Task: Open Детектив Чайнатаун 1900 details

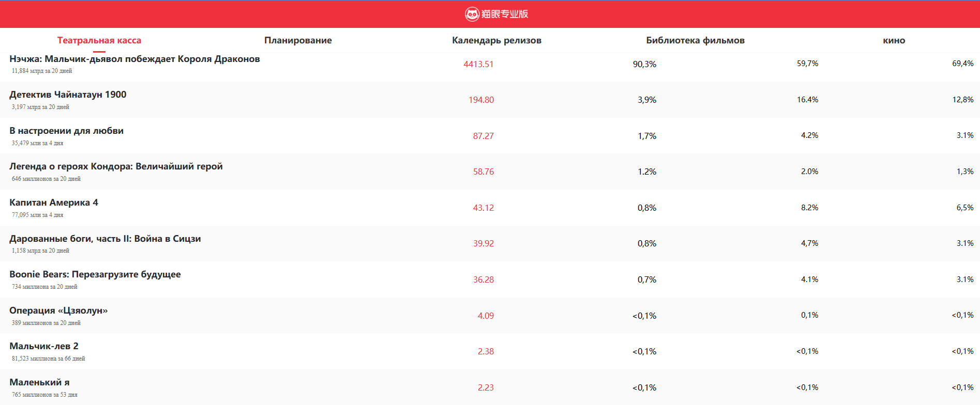Action: (x=68, y=95)
